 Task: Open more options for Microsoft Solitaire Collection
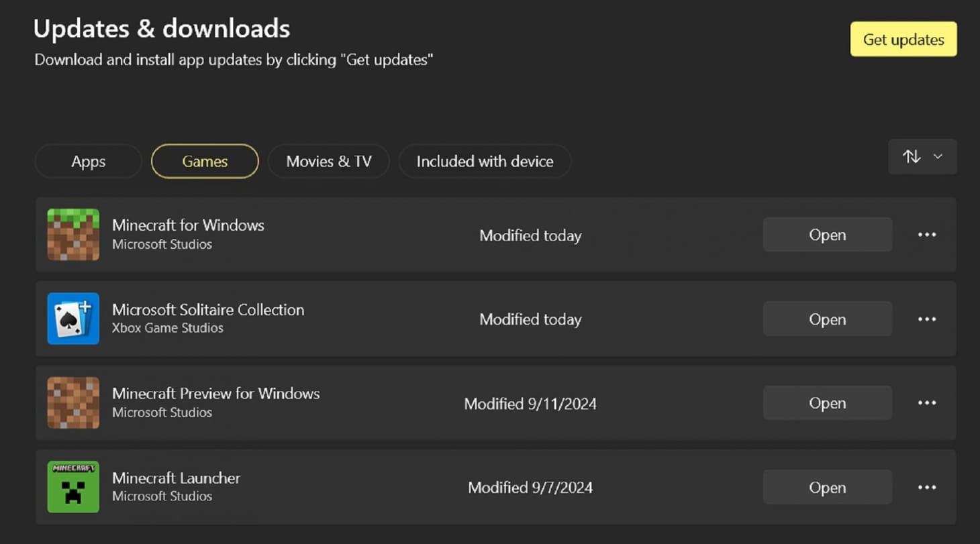926,319
